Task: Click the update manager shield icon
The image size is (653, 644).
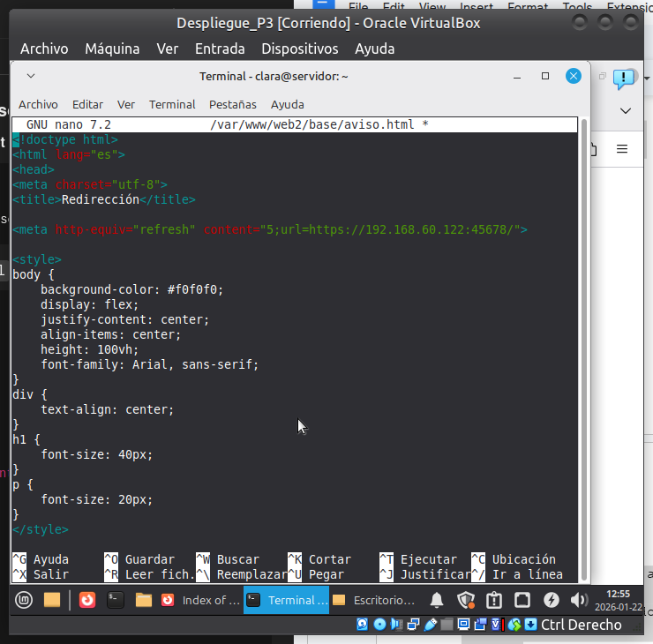Action: [x=466, y=601]
